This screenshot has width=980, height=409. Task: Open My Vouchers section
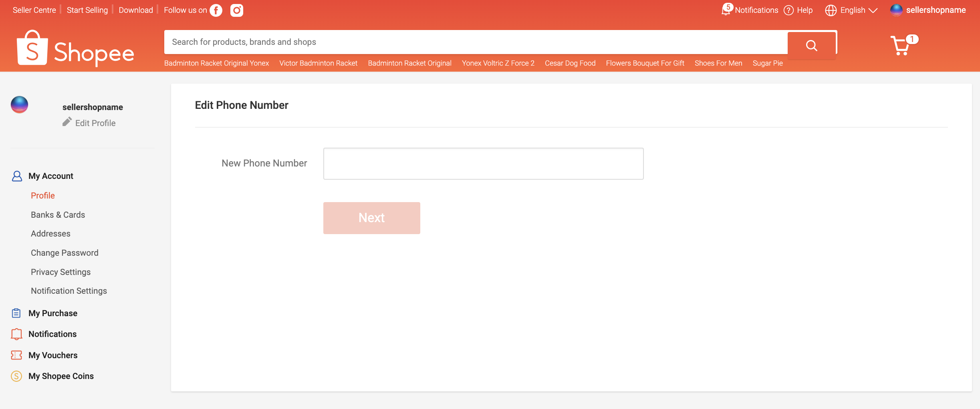tap(53, 355)
